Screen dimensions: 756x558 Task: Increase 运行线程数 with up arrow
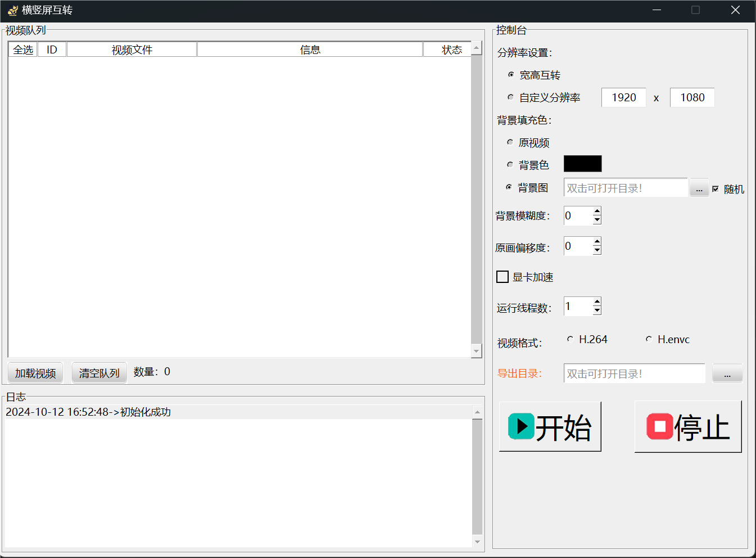click(597, 301)
